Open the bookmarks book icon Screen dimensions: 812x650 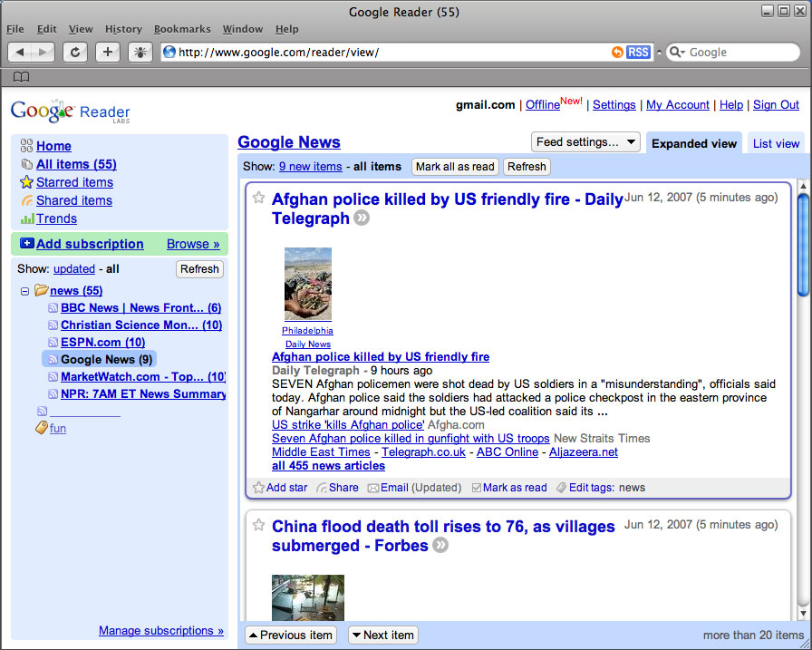tap(21, 77)
